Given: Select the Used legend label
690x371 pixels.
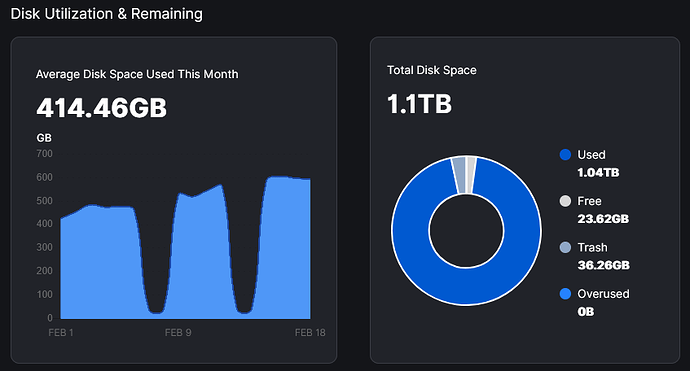Looking at the screenshot, I should pyautogui.click(x=591, y=155).
